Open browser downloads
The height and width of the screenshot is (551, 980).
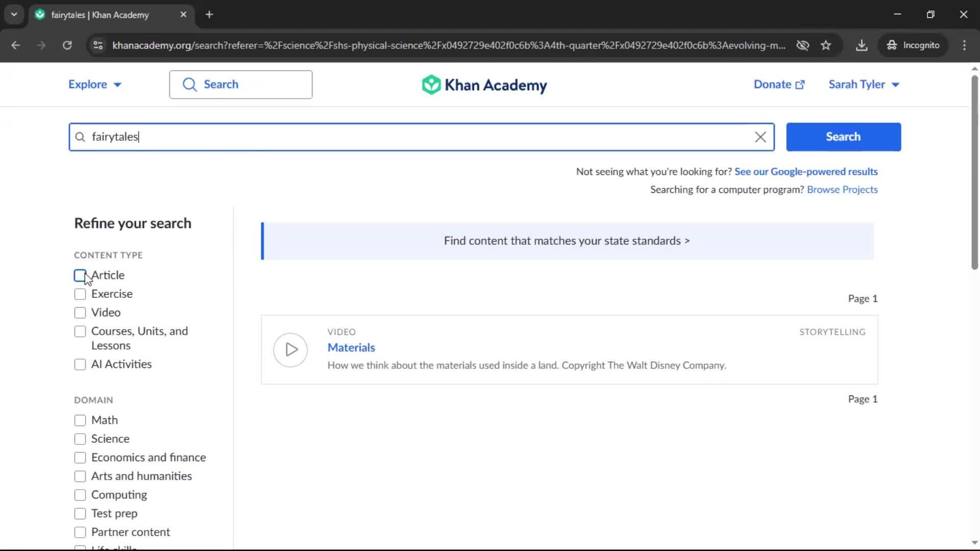(x=862, y=45)
